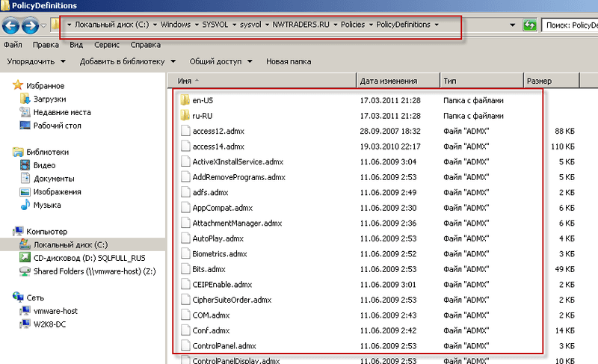Expand the arrow after PolicyDefinitions breadcrumb

pos(437,25)
